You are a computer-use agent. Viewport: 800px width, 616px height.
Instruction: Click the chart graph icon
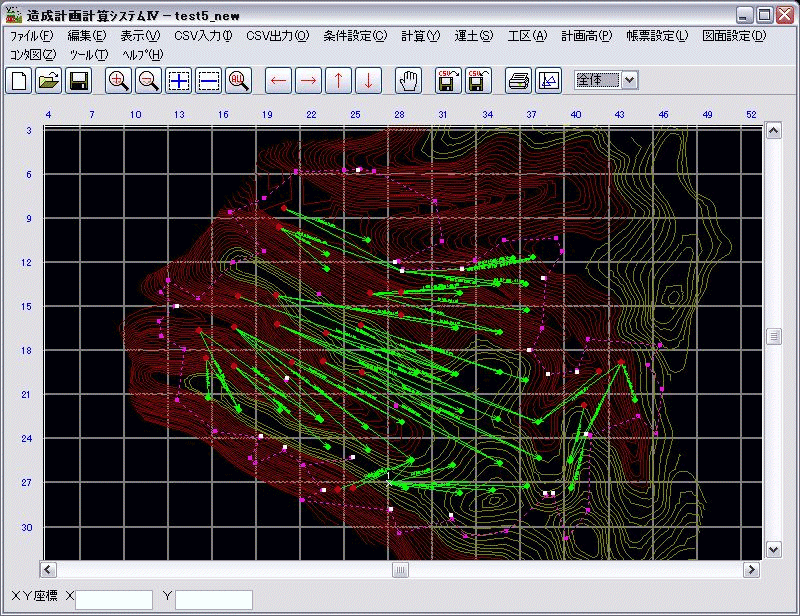[548, 81]
